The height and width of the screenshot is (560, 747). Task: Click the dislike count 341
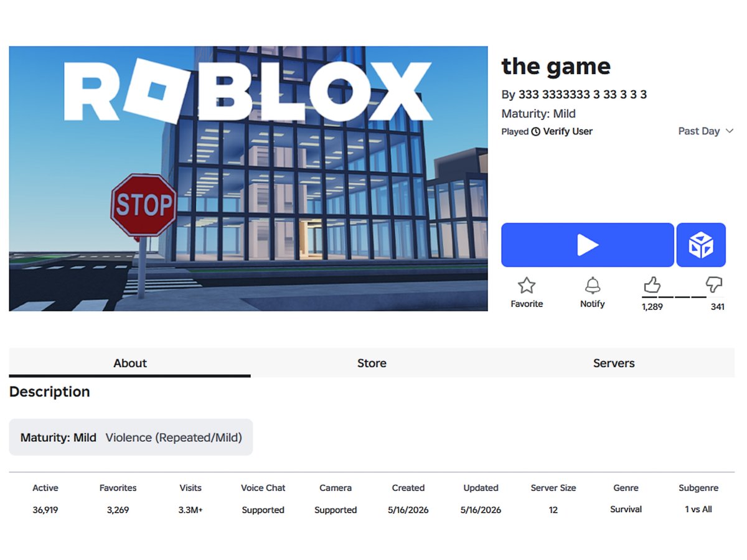[x=718, y=307]
